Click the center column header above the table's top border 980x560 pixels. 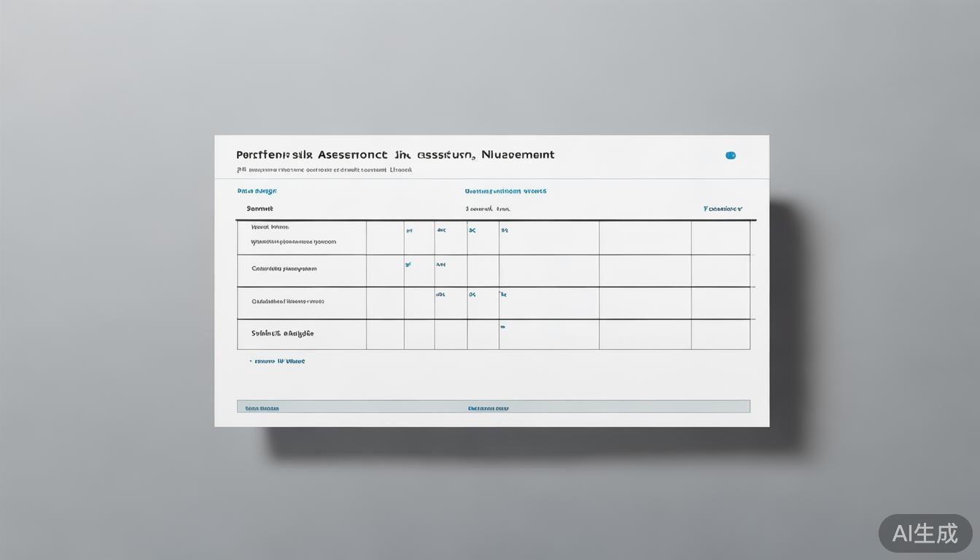click(x=488, y=209)
